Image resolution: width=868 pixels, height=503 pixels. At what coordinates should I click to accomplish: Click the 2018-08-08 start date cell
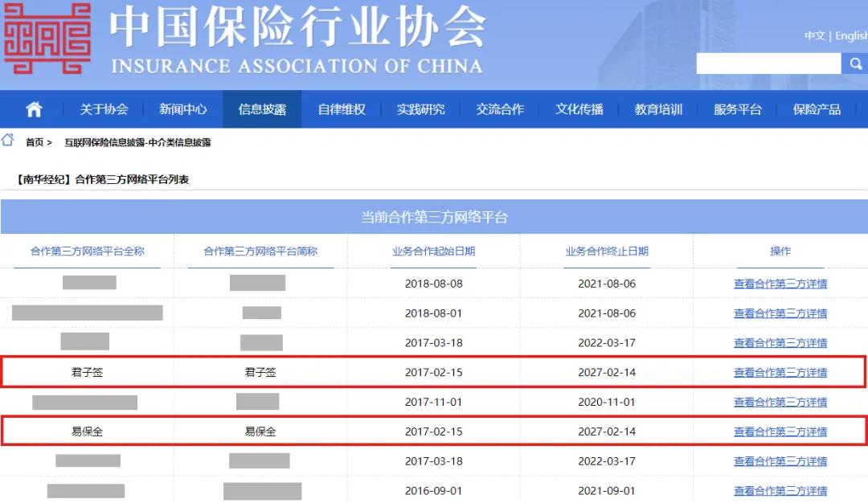click(433, 284)
